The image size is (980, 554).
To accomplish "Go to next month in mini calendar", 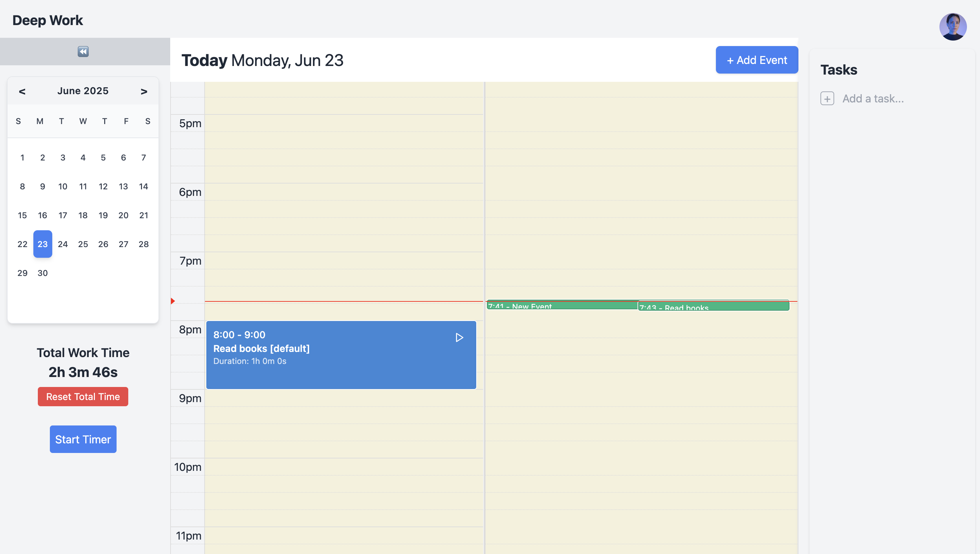I will point(144,91).
